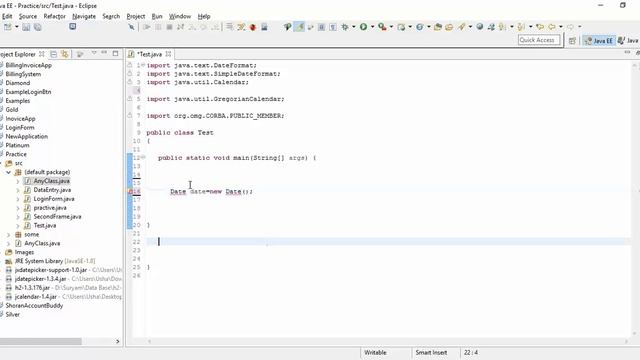This screenshot has height=360, width=640.
Task: Click Collapse All in Project Explorer
Action: [53, 54]
